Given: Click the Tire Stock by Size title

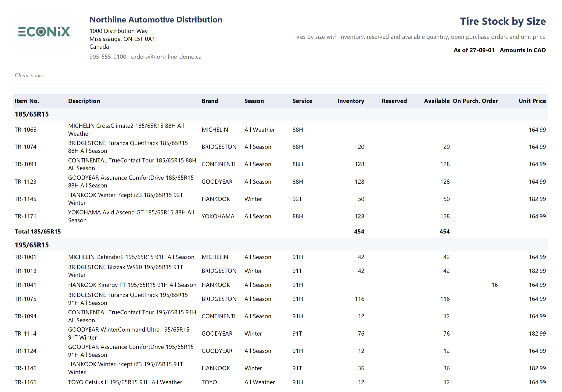Looking at the screenshot, I should [x=503, y=21].
